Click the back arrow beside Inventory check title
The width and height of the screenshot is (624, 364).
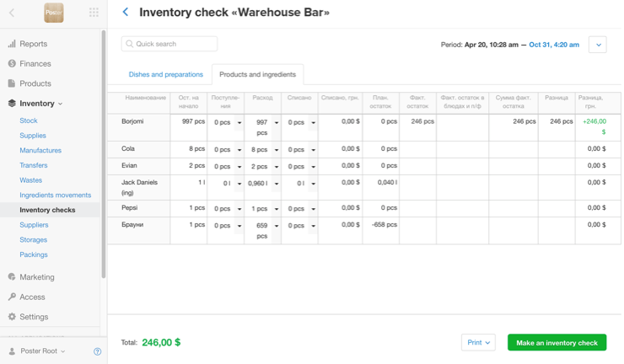click(126, 13)
